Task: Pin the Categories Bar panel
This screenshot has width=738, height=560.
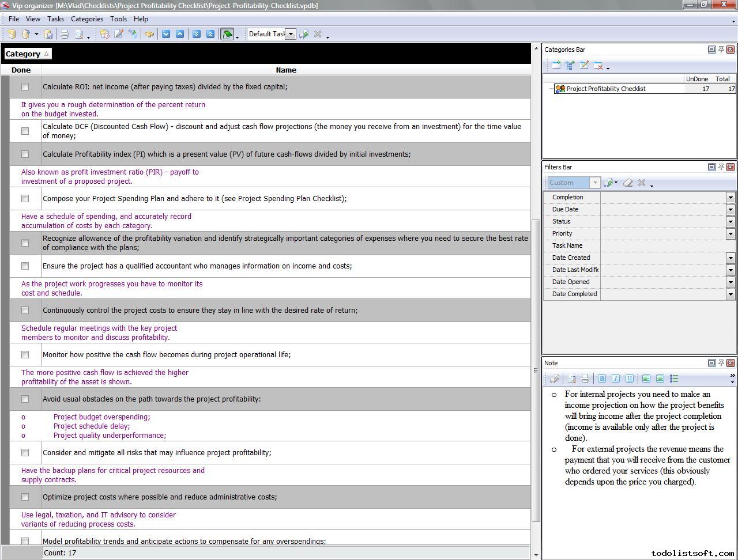Action: point(721,50)
